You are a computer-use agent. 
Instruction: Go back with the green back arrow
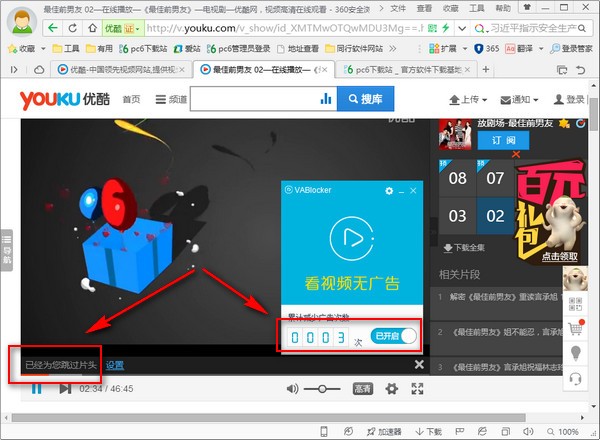click(x=53, y=28)
